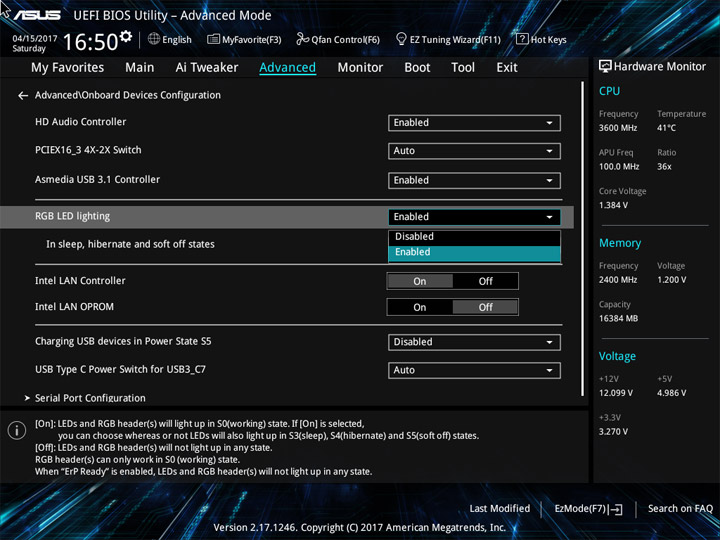Click the 16384 MB capacity value

tap(618, 318)
